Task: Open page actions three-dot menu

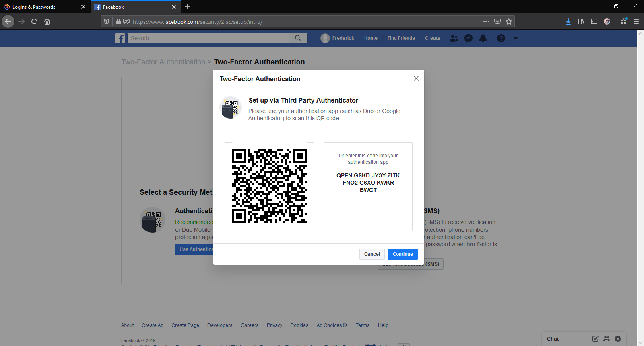Action: point(486,21)
